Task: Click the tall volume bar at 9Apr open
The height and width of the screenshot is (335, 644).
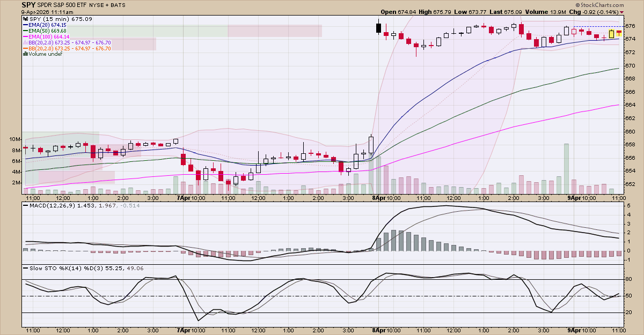Action: click(x=566, y=168)
